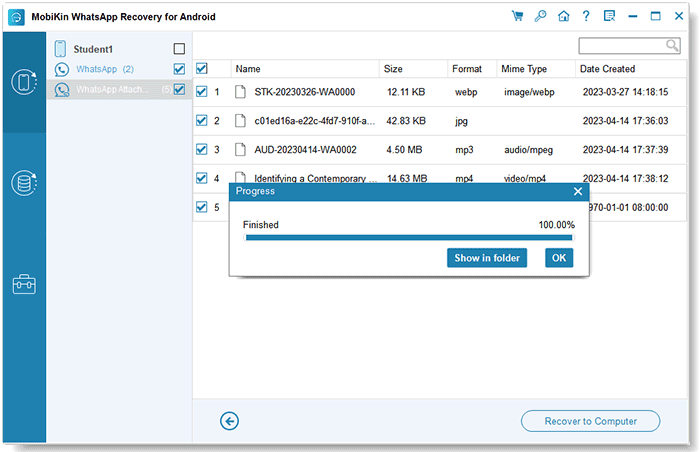Select the Student1 device entry
The image size is (700, 452).
click(93, 49)
